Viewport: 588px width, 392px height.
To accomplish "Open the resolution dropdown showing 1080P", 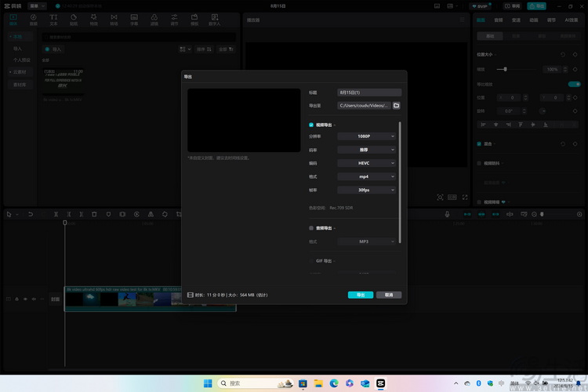I will [x=367, y=136].
